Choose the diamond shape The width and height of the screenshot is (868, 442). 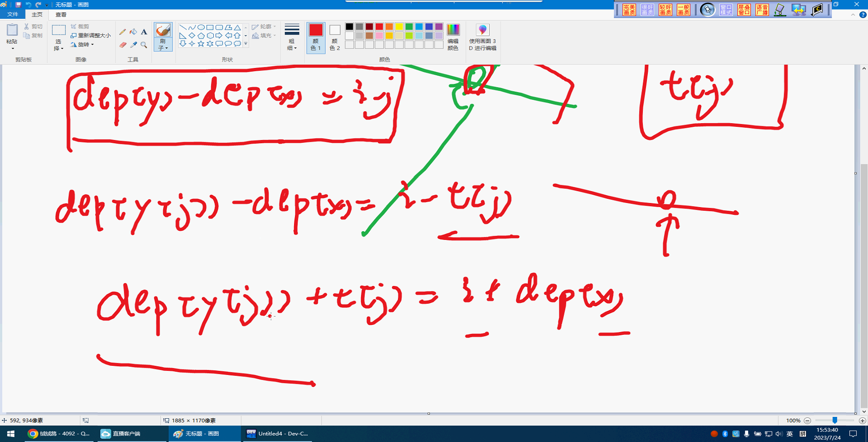(x=192, y=36)
